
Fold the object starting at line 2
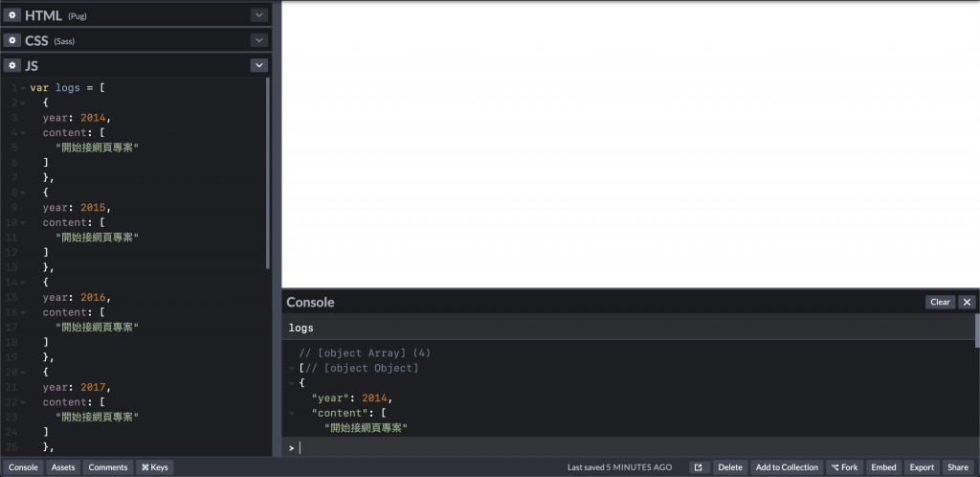click(23, 103)
